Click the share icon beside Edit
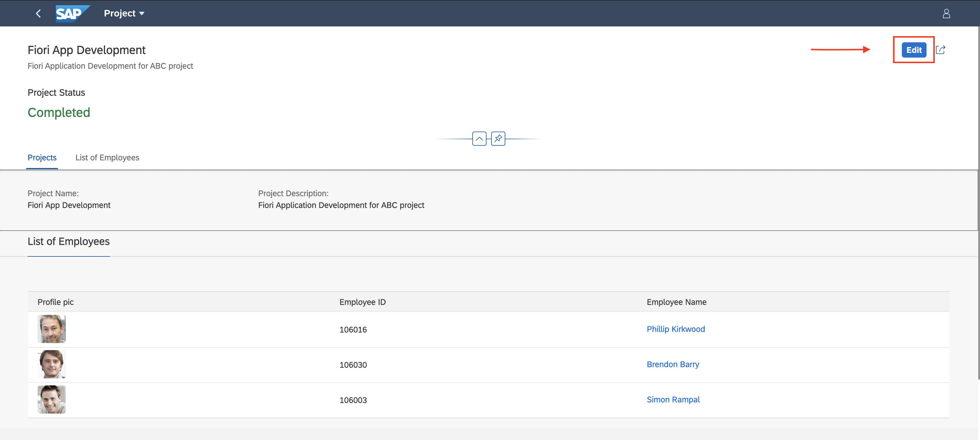The width and height of the screenshot is (980, 440). click(x=940, y=50)
